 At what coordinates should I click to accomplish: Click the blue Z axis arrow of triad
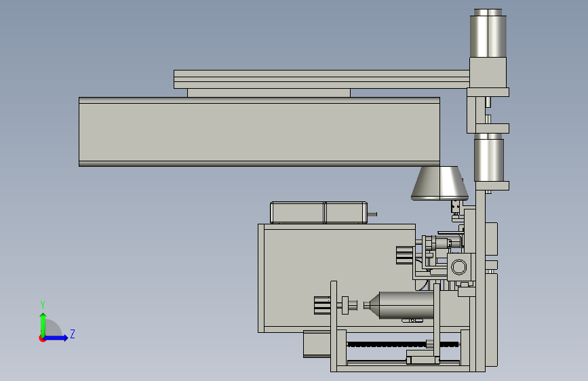[x=56, y=338]
